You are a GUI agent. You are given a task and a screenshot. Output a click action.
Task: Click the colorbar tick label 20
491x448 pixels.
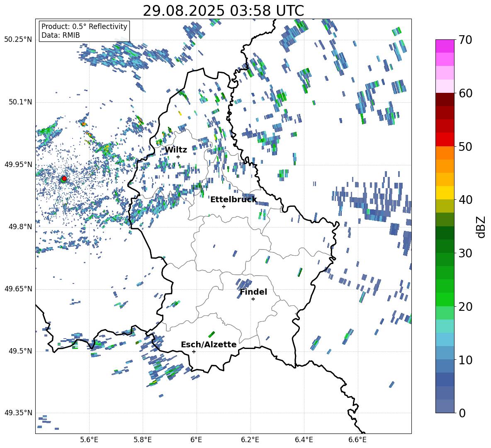pos(465,307)
